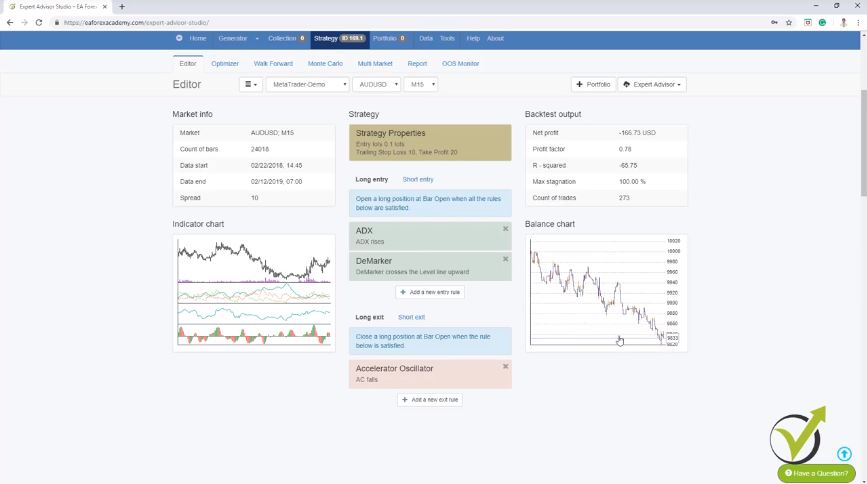Screen dimensions: 867x484
Task: Open the AUDUSD symbol dropdown
Action: 376,85
